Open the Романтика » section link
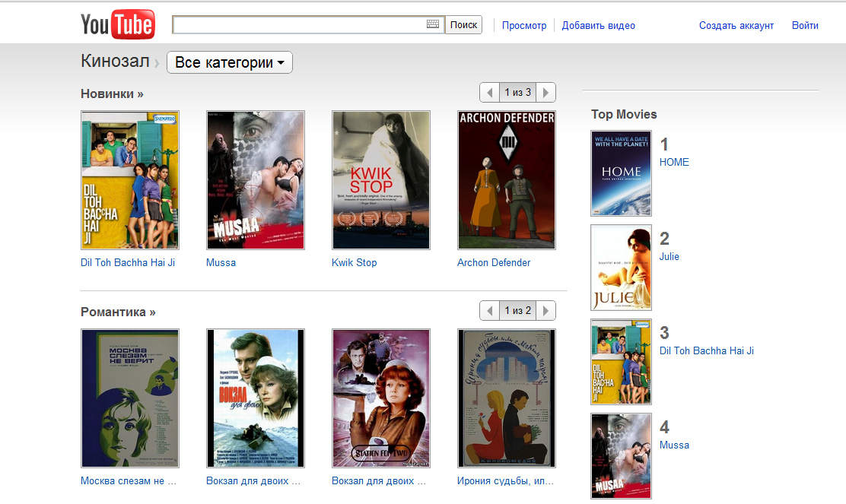This screenshot has height=504, width=846. pos(118,312)
